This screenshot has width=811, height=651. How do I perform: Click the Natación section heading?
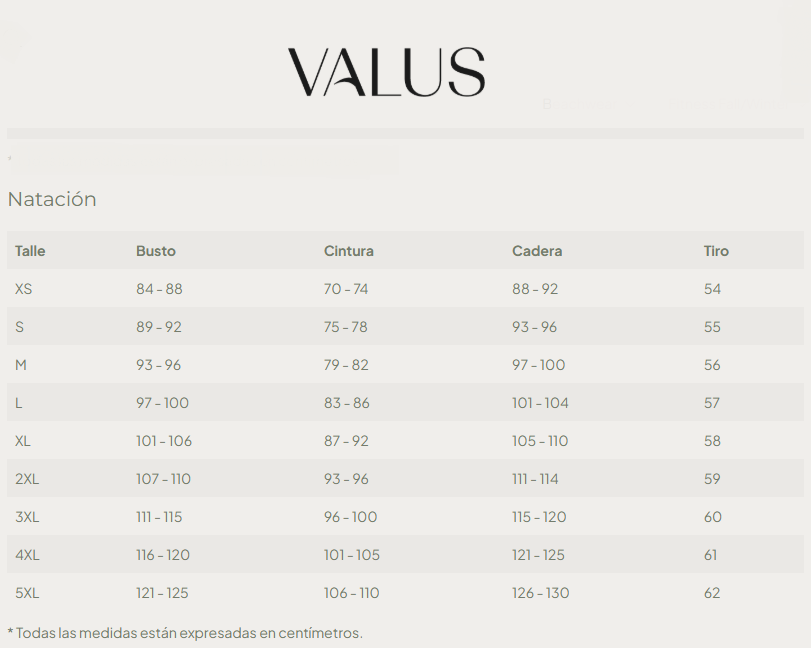pyautogui.click(x=52, y=199)
